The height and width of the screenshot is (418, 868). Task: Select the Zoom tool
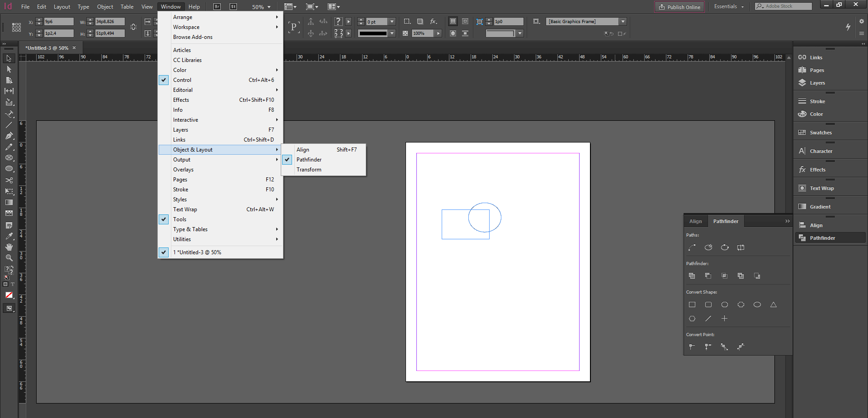pos(9,257)
